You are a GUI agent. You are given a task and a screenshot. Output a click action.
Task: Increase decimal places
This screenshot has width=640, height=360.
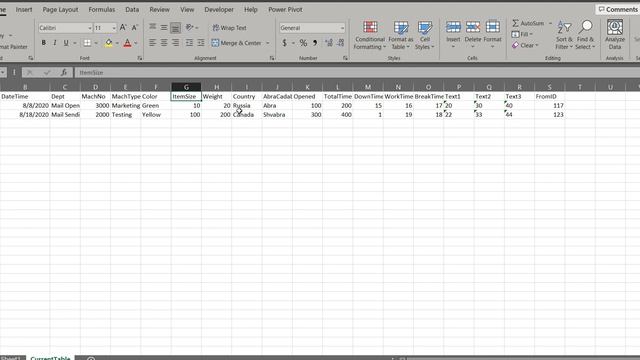[x=329, y=43]
